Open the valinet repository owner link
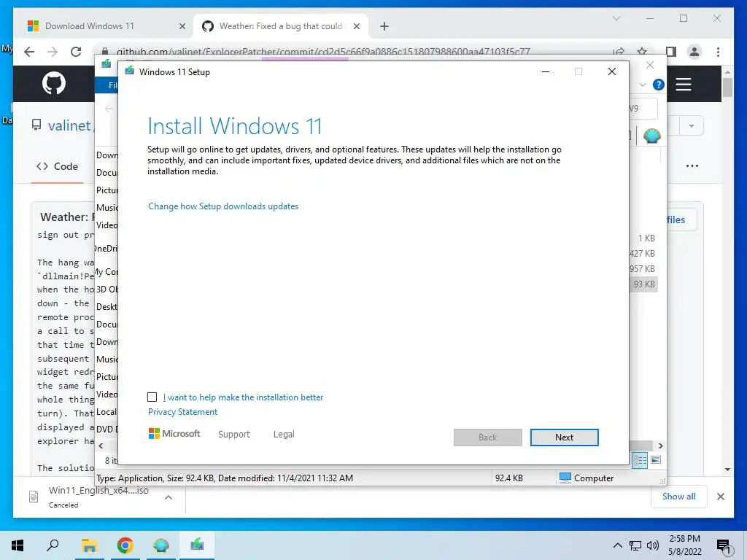The width and height of the screenshot is (747, 560). tap(69, 125)
